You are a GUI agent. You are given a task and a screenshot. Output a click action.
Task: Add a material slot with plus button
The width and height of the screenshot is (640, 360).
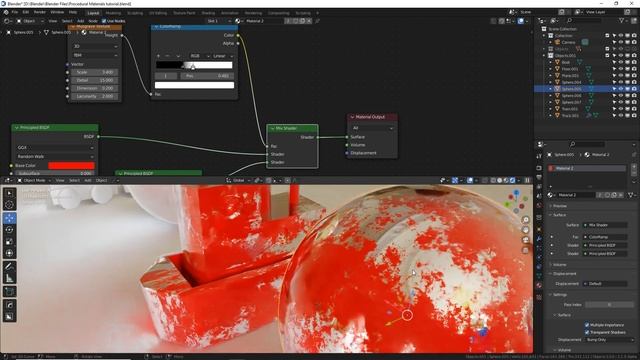pyautogui.click(x=634, y=167)
